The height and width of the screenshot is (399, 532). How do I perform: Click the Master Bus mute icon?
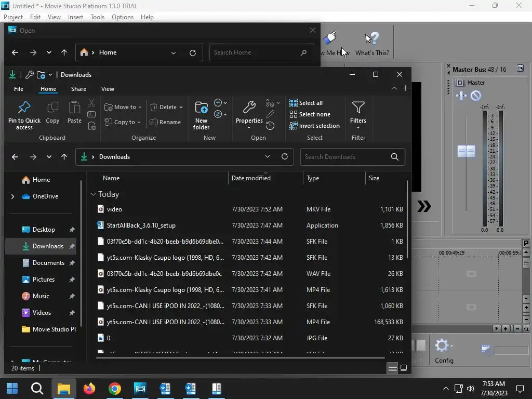476,96
